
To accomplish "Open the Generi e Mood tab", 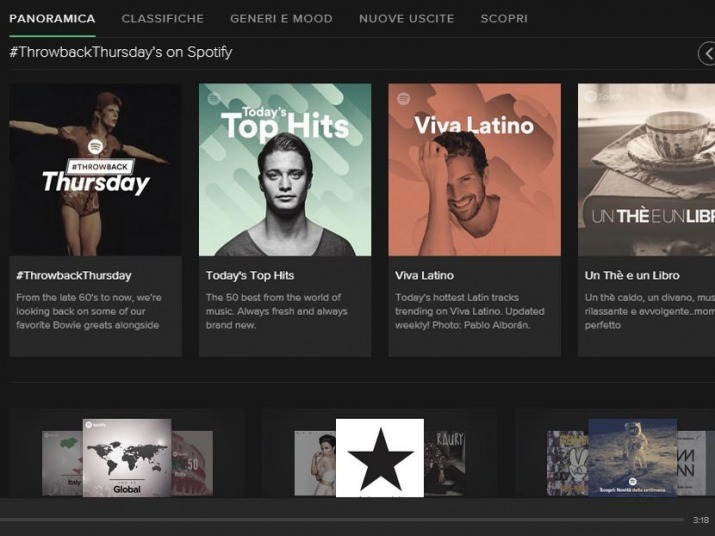I will click(x=281, y=19).
